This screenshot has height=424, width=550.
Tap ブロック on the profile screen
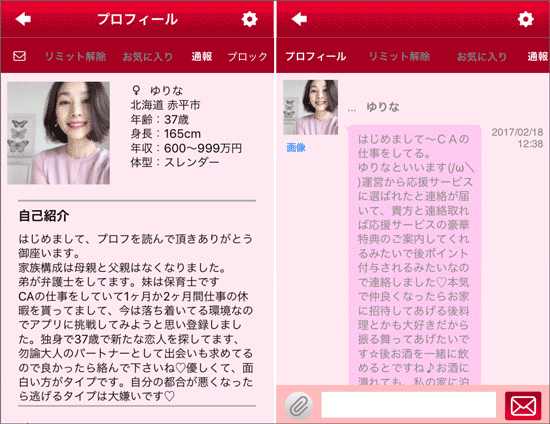247,56
